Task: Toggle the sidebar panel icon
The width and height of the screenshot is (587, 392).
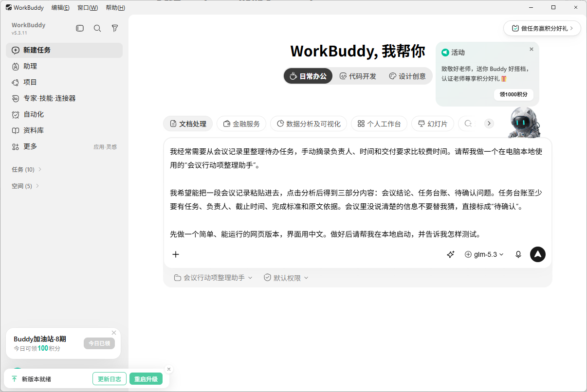Action: (x=80, y=28)
